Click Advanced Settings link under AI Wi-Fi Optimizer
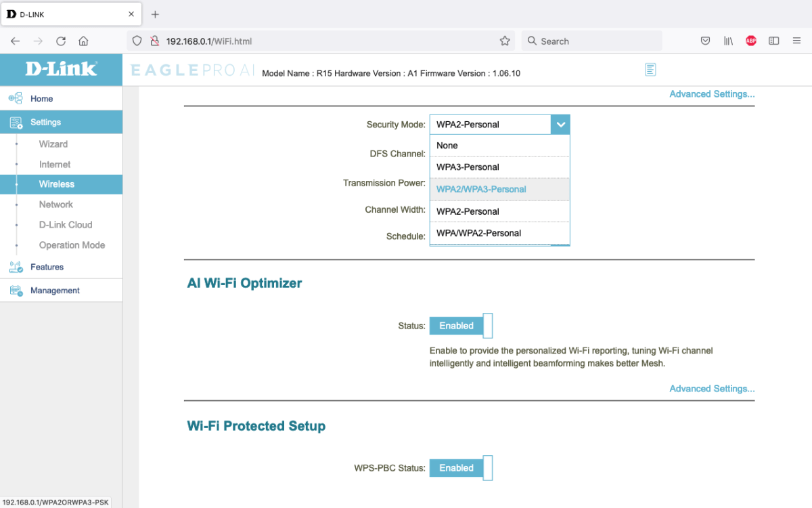This screenshot has height=508, width=812. pyautogui.click(x=712, y=389)
